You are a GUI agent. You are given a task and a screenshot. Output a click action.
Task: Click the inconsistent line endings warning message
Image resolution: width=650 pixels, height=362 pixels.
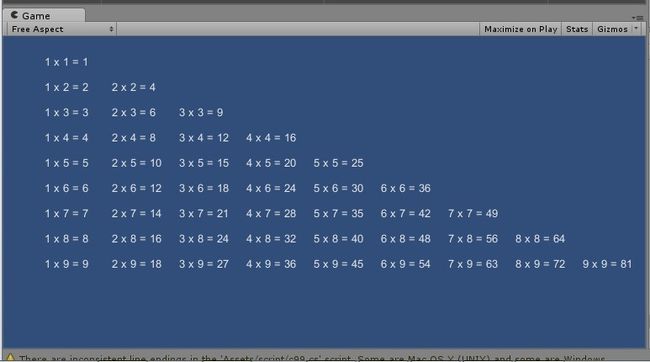coord(312,358)
